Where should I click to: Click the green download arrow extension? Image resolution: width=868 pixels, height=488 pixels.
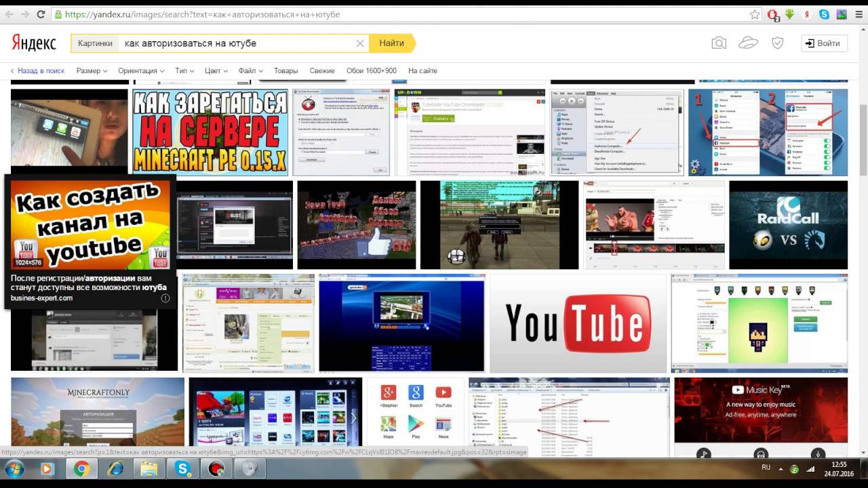789,14
